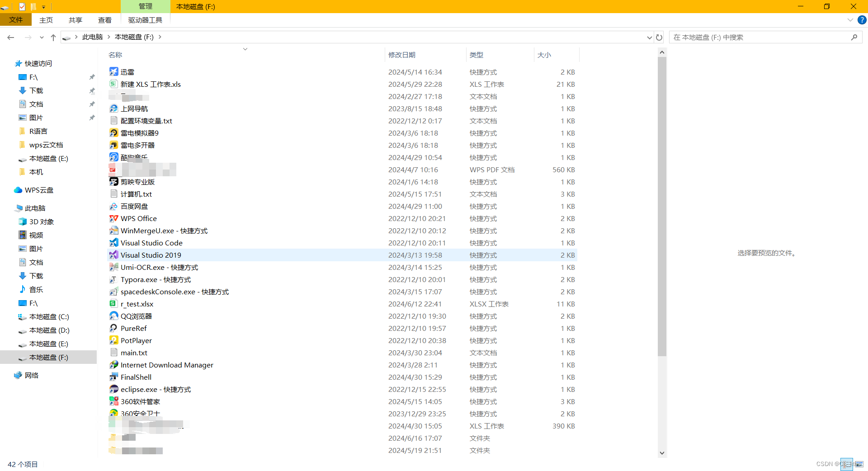
Task: Click the Help question mark icon
Action: [x=862, y=20]
